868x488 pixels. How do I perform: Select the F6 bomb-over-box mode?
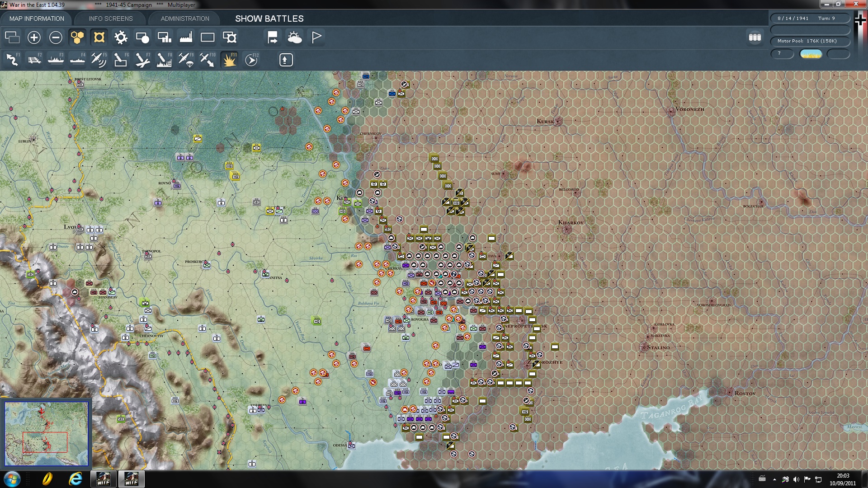[121, 60]
